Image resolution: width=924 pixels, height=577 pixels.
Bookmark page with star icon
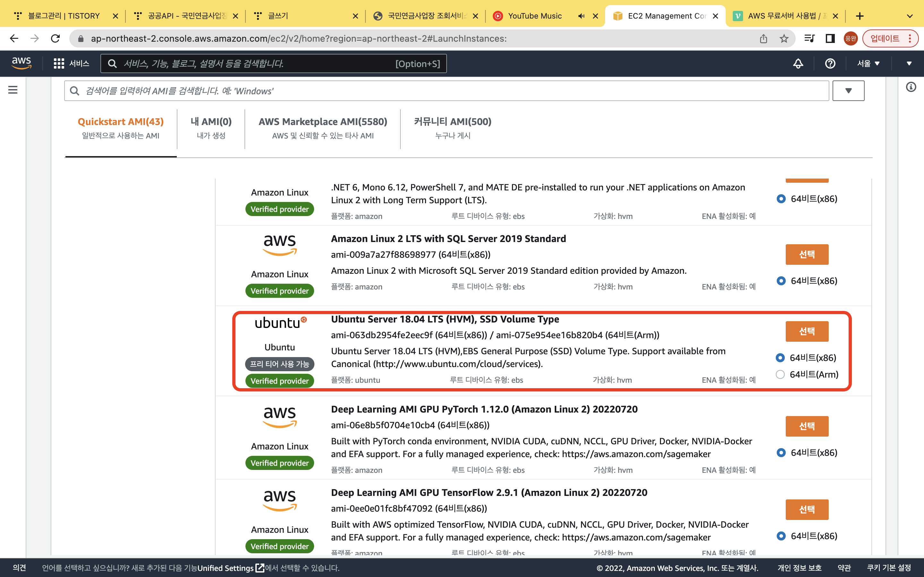[x=784, y=38]
